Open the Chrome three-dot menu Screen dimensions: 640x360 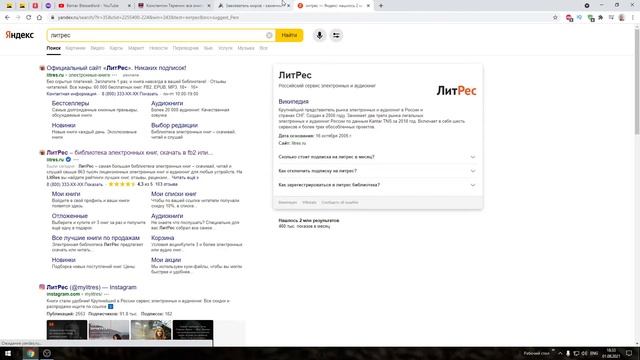pos(633,18)
